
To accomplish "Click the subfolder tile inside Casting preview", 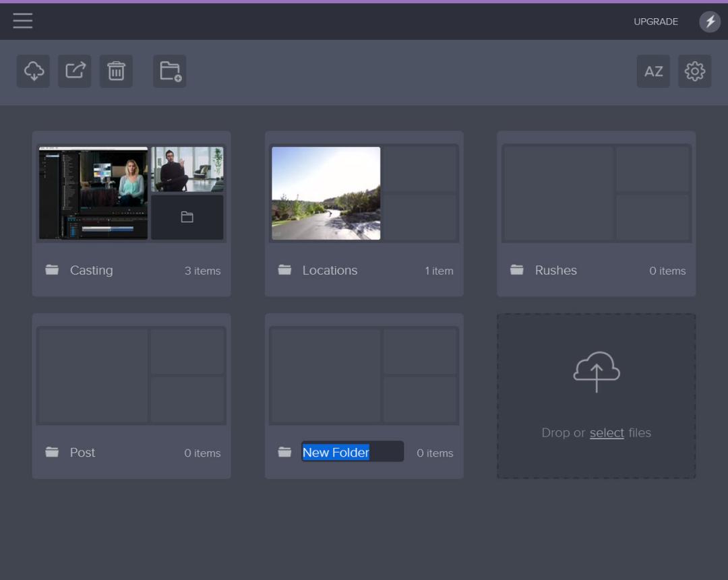I will point(187,217).
